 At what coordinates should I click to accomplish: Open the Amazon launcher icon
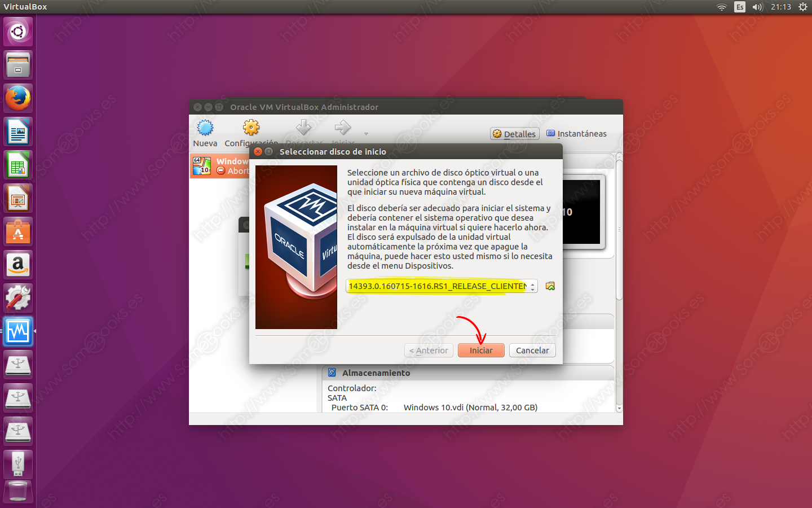click(18, 265)
